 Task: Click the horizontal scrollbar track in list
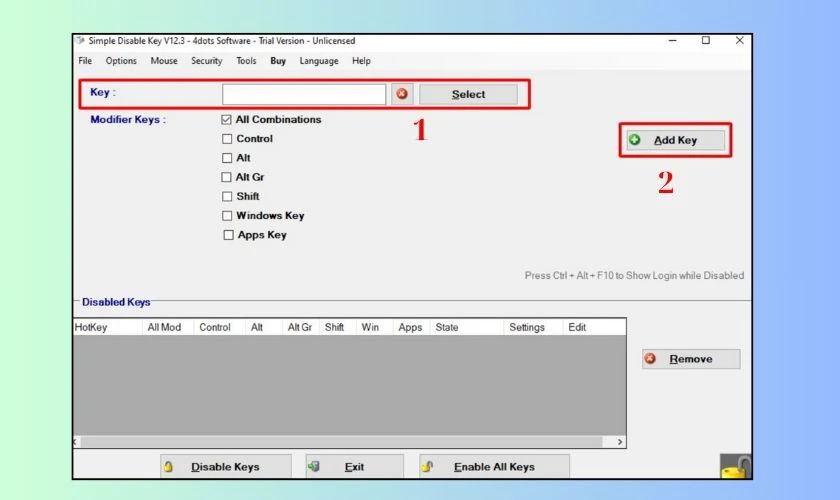(341, 442)
